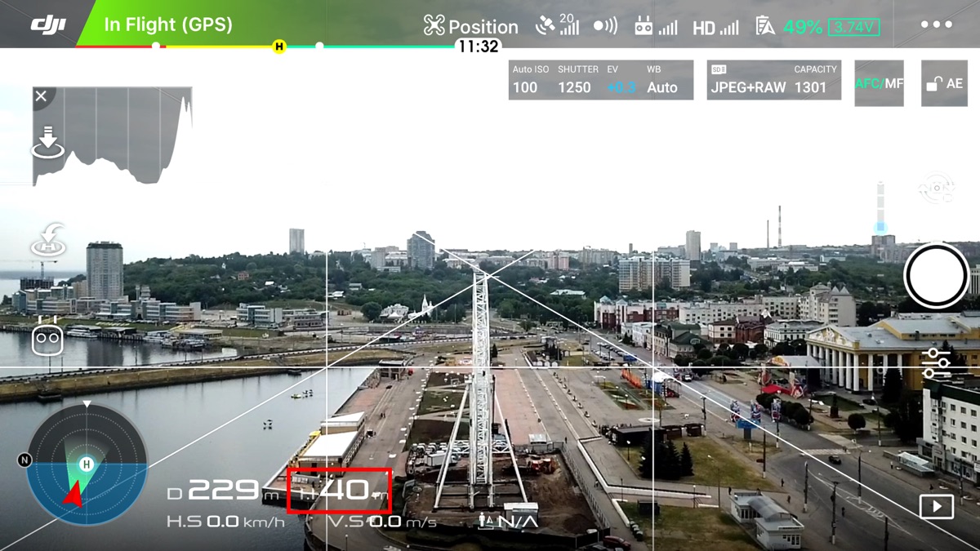Tap the return-to-home icon
This screenshot has height=551, width=980.
[x=48, y=240]
